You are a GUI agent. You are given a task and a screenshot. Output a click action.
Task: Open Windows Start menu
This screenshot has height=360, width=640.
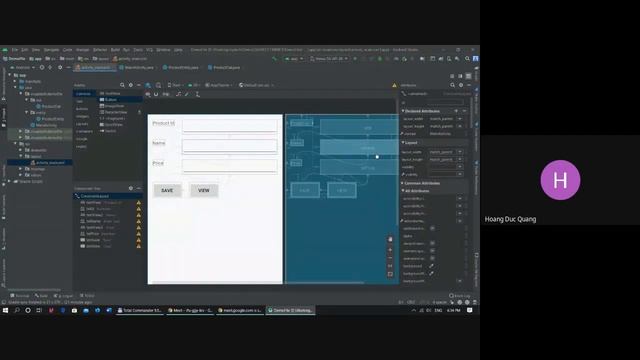(x=5, y=310)
